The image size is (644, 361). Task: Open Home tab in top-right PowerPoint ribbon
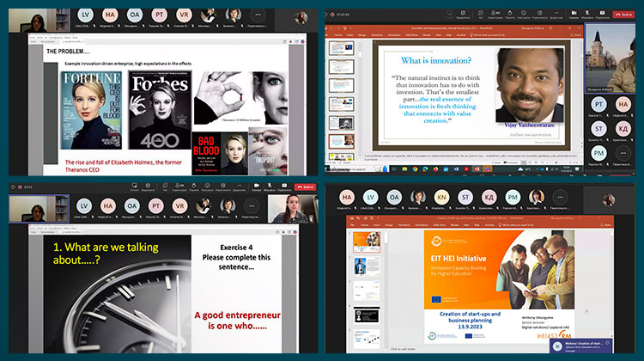[x=338, y=35]
